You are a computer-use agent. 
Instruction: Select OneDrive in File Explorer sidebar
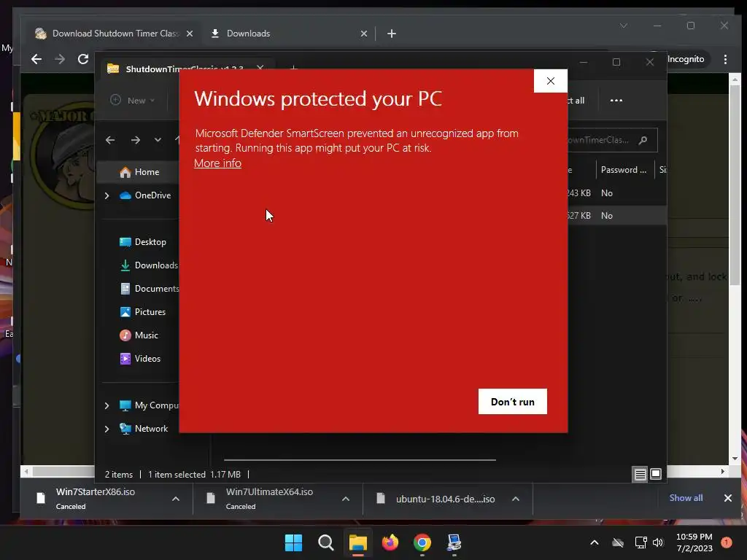point(145,195)
